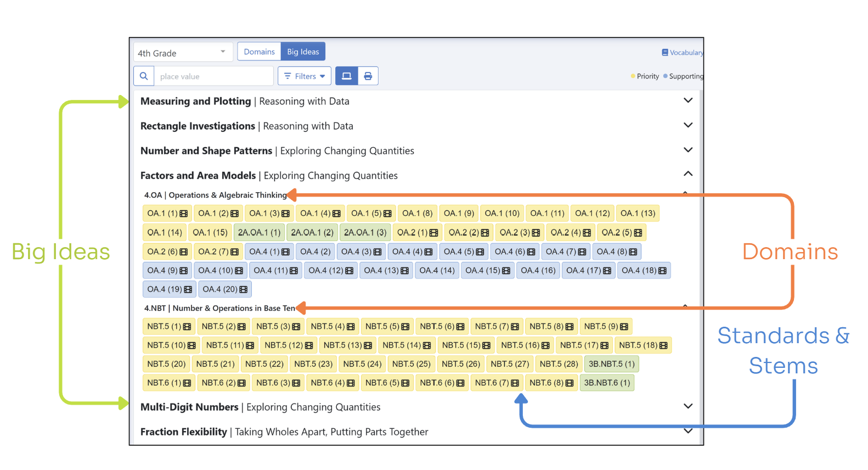Click the film icon on OA.4 (20)

[x=244, y=289]
